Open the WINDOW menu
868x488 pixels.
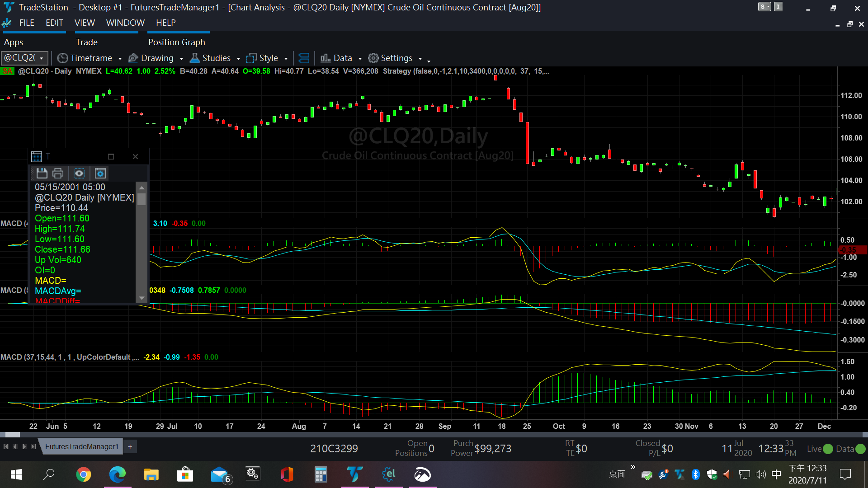point(125,23)
